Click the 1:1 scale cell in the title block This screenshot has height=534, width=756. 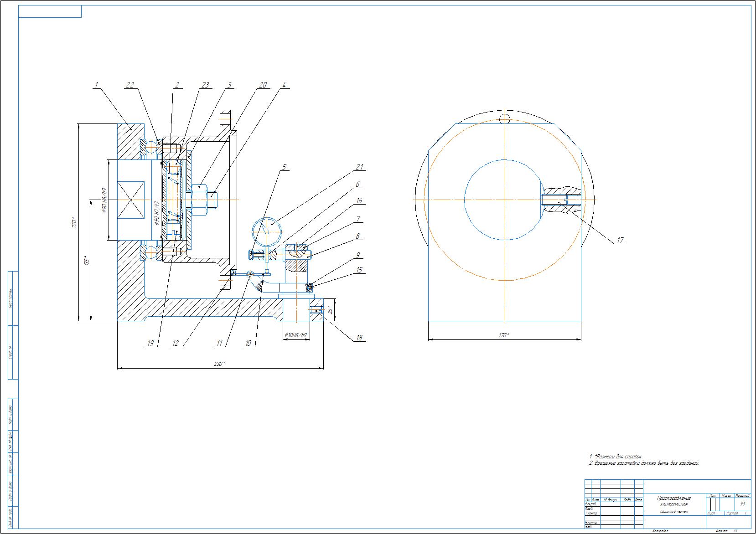pos(742,504)
